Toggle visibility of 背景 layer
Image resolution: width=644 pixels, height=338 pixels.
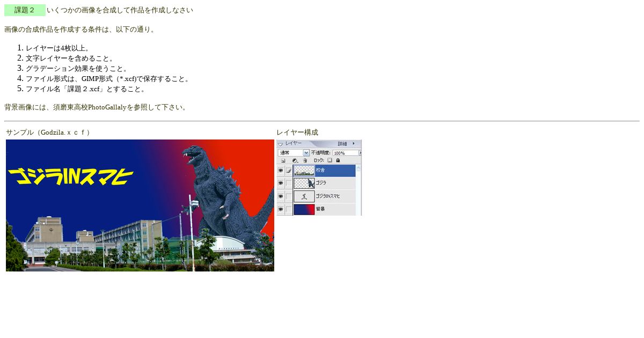coord(281,209)
